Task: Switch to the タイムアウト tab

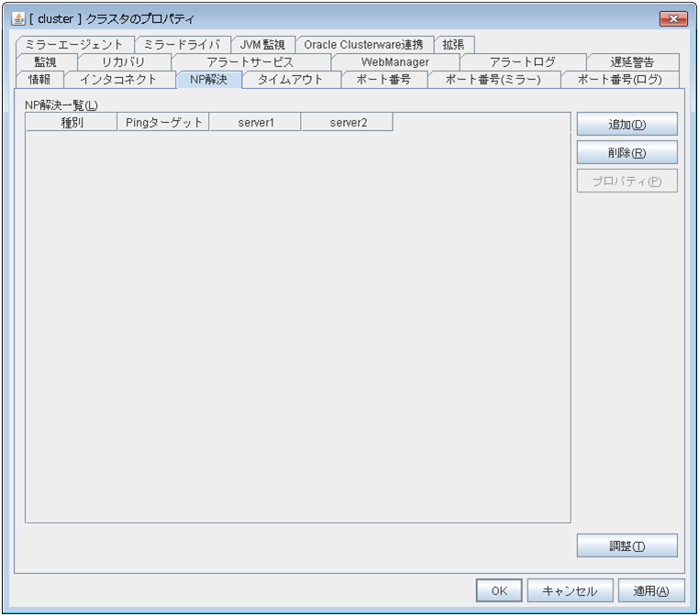Action: (291, 79)
